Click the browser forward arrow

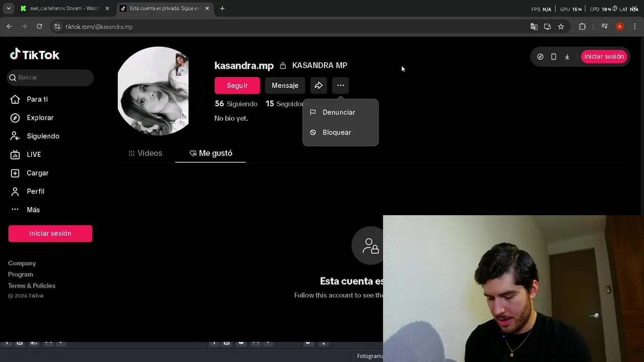[x=24, y=27]
